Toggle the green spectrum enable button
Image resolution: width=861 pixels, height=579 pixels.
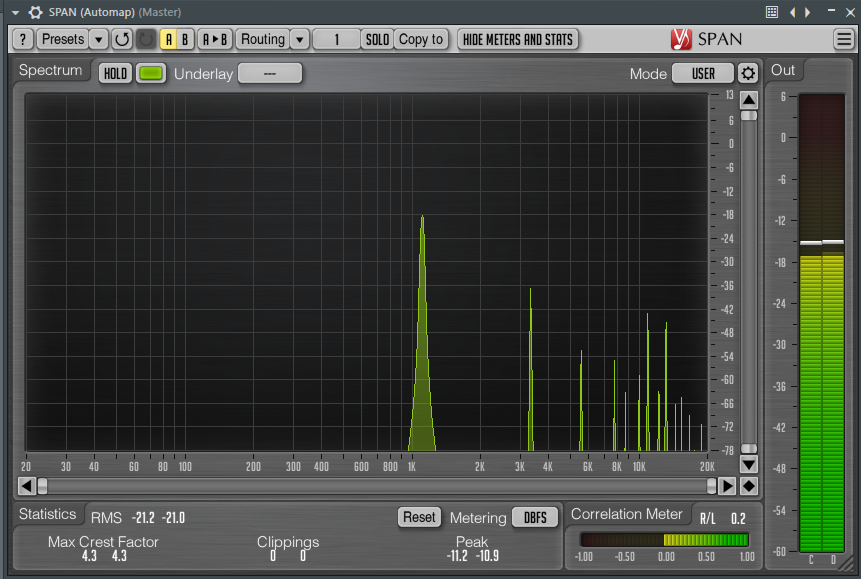(x=151, y=74)
